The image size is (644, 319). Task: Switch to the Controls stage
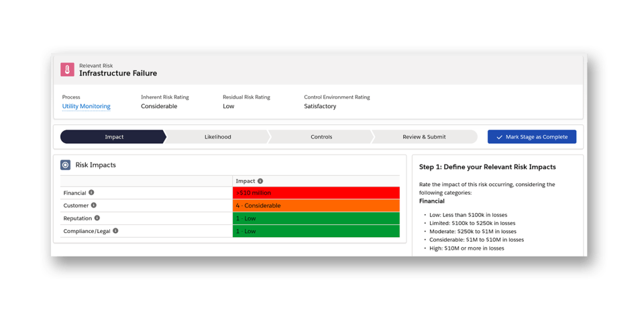[x=321, y=137]
